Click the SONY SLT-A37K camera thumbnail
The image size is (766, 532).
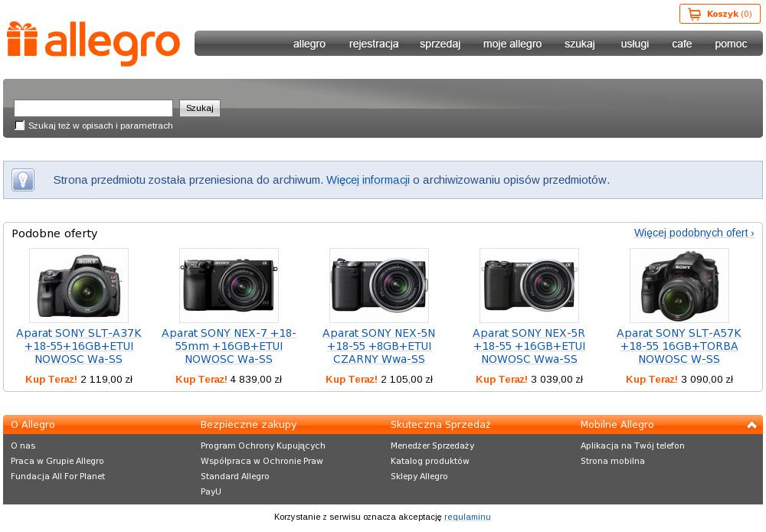79,285
